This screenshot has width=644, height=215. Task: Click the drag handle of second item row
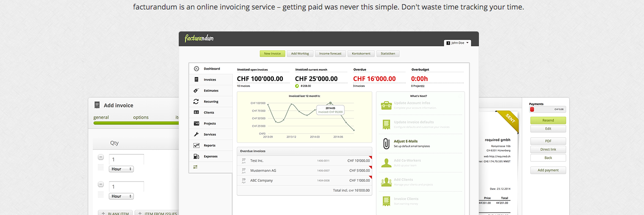click(101, 195)
